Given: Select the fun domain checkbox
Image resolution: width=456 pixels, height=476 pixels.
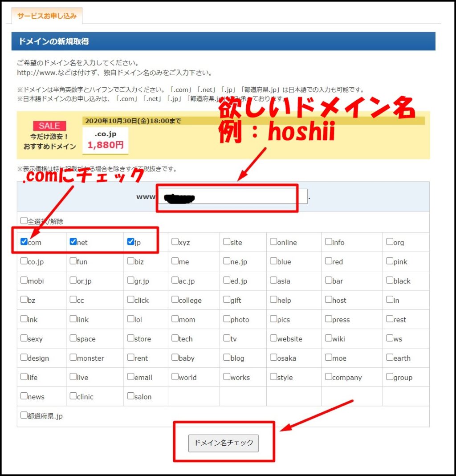Looking at the screenshot, I should coord(73,261).
